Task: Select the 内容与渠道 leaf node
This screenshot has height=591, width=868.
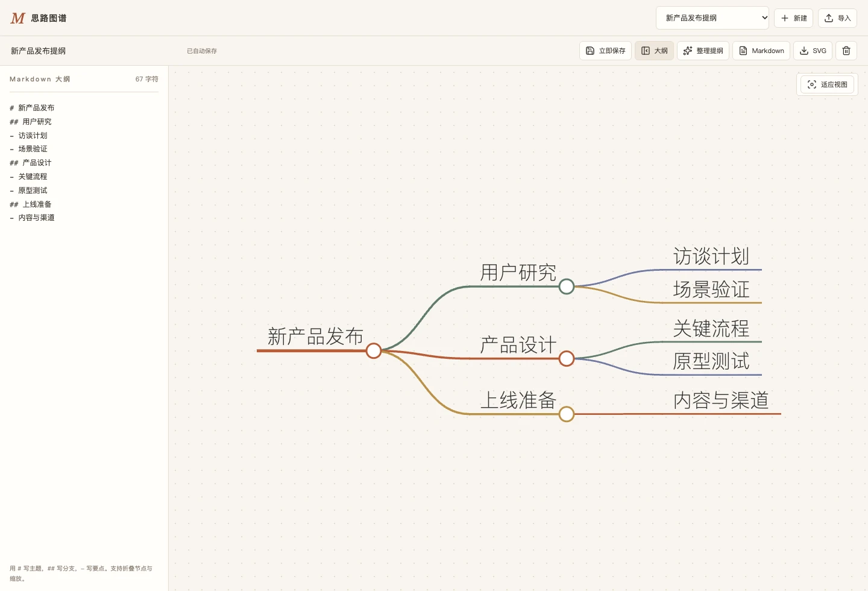Action: [721, 400]
